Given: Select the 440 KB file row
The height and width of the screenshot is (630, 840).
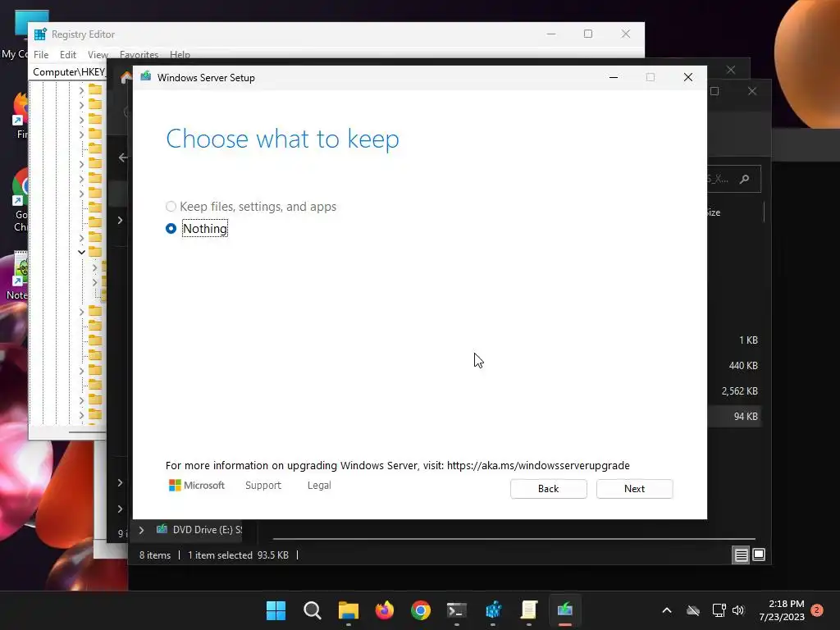Looking at the screenshot, I should pyautogui.click(x=734, y=365).
